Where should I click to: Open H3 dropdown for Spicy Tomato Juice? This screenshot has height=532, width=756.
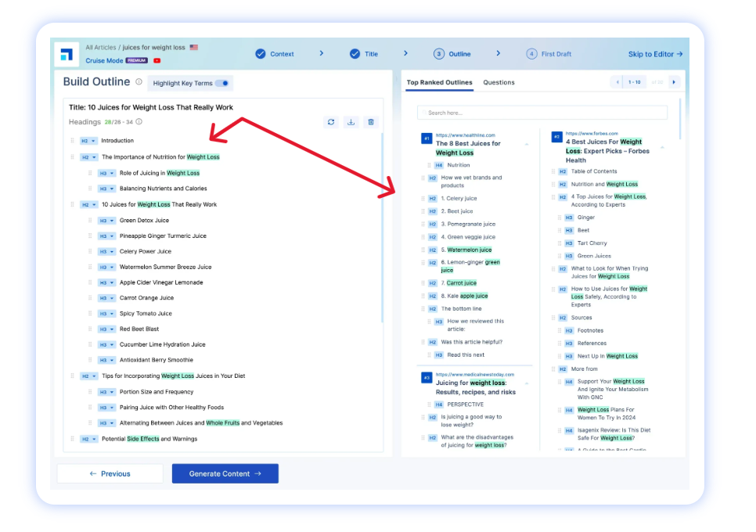(106, 314)
